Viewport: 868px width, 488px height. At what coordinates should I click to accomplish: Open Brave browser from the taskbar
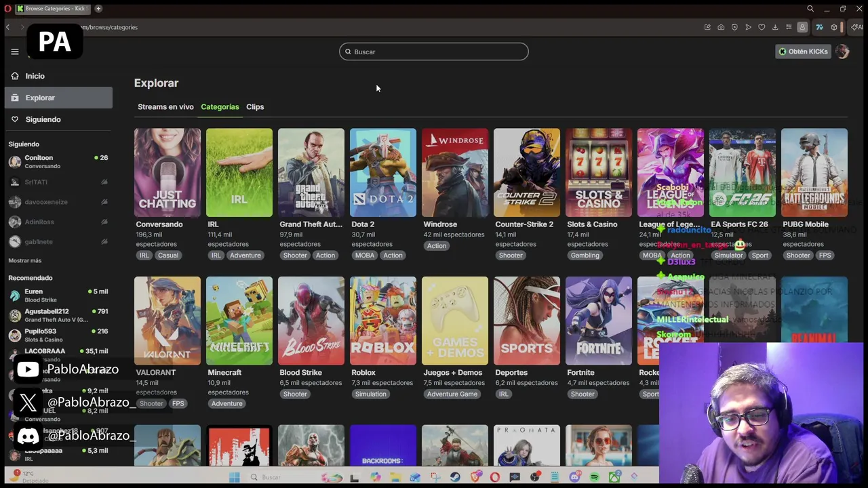pos(475,477)
